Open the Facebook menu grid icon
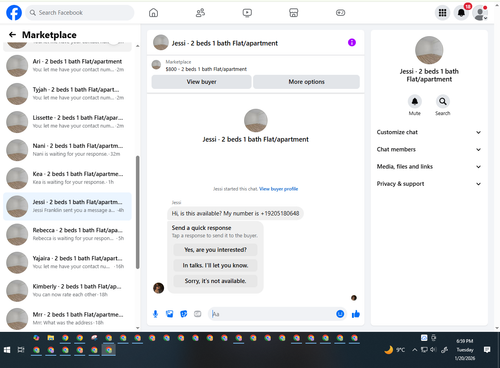Image resolution: width=500 pixels, height=368 pixels. pyautogui.click(x=442, y=13)
